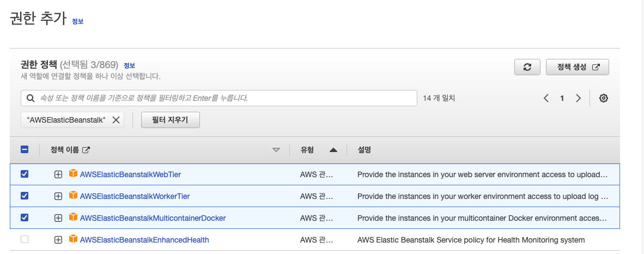Expand AWSElasticBeanstalkMulticontainerDocker policy details
This screenshot has width=644, height=254.
pos(58,218)
